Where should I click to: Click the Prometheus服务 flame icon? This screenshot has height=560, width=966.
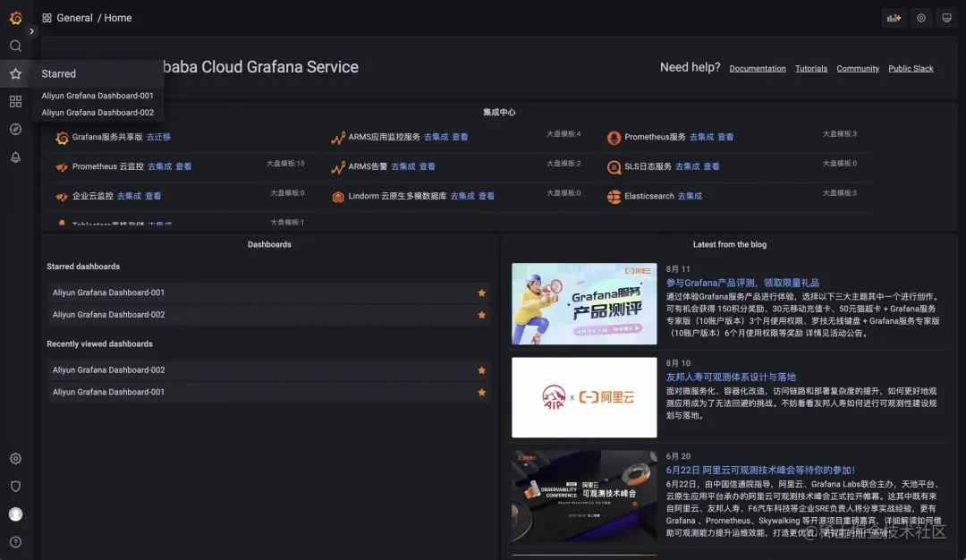pyautogui.click(x=614, y=138)
